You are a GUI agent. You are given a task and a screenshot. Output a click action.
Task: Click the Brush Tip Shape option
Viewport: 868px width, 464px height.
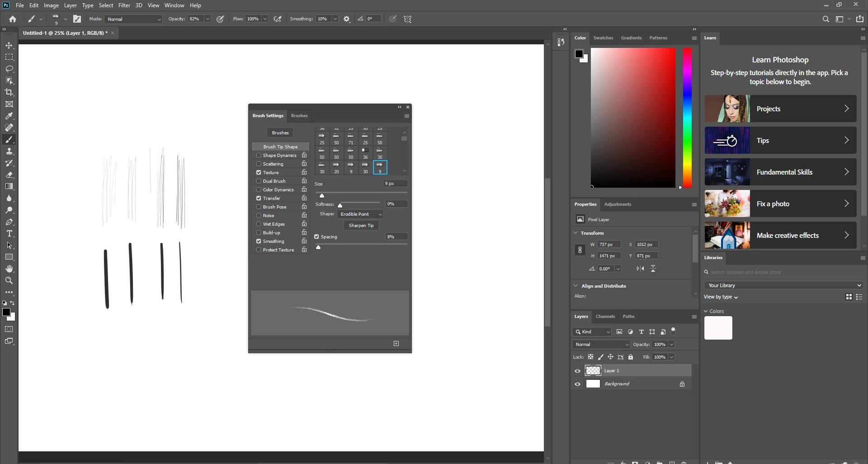[x=281, y=147]
